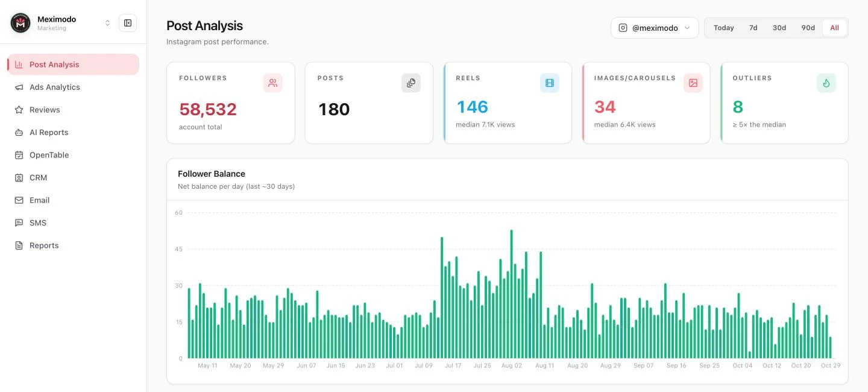The width and height of the screenshot is (868, 392).
Task: Click the 180 posts value
Action: [x=334, y=109]
